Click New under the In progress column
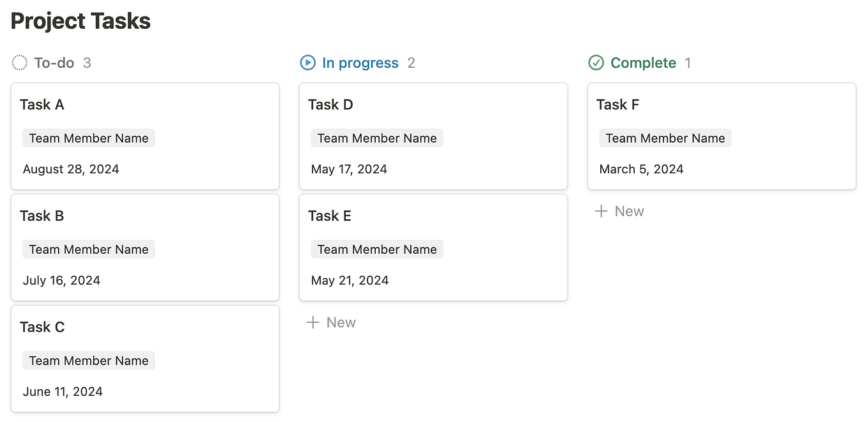This screenshot has height=422, width=868. pos(340,322)
